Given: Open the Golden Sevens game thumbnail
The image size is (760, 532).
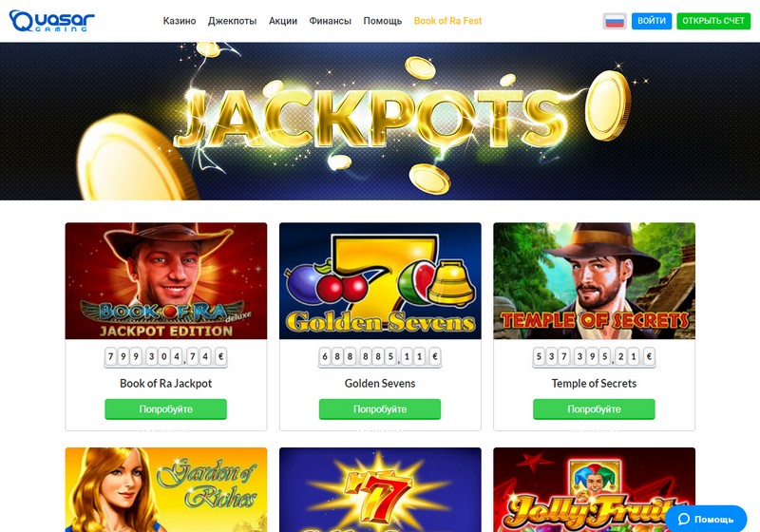Looking at the screenshot, I should tap(381, 281).
